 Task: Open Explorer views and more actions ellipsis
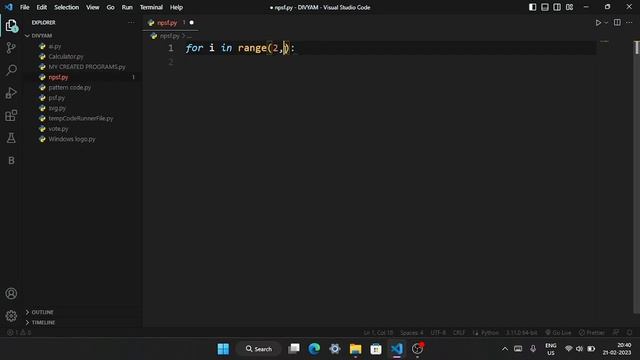point(131,22)
